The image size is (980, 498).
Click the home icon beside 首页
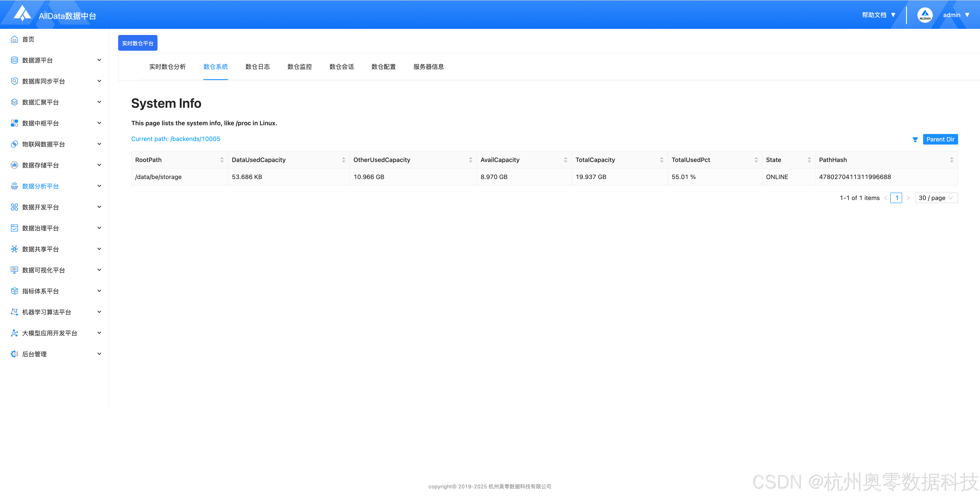tap(14, 39)
